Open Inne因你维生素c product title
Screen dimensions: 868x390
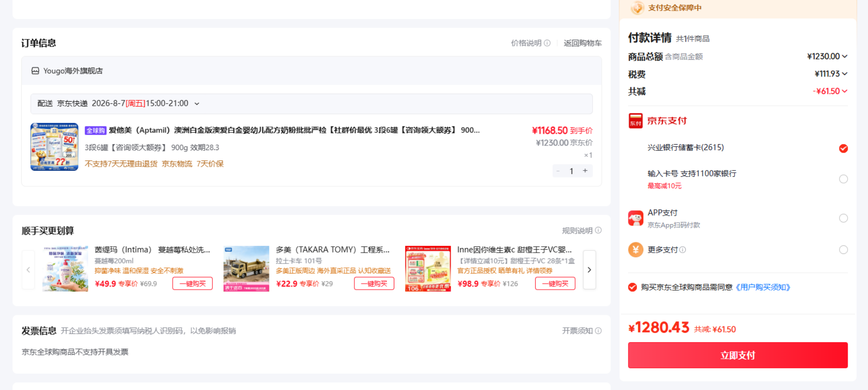[x=514, y=250]
